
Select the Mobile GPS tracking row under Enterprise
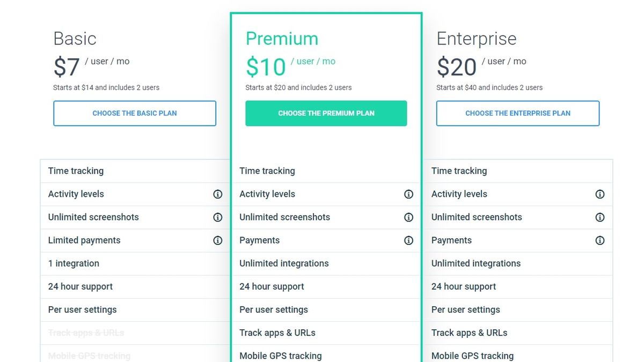click(x=472, y=356)
